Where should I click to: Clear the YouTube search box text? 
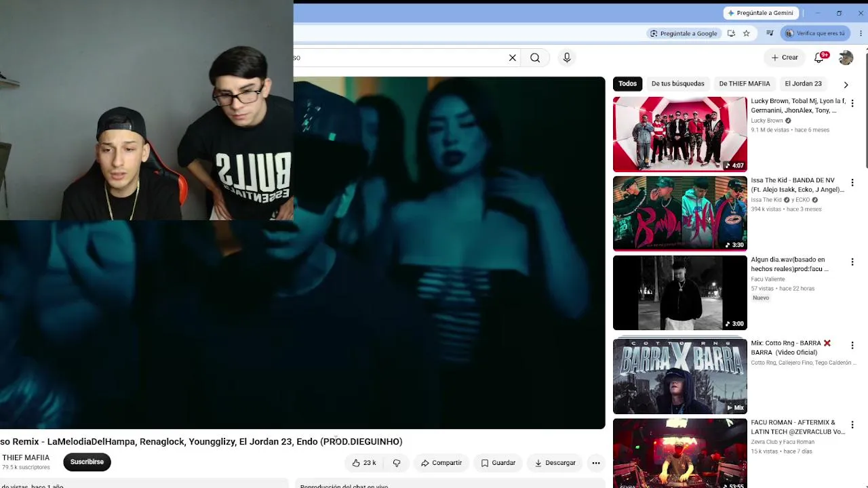513,58
